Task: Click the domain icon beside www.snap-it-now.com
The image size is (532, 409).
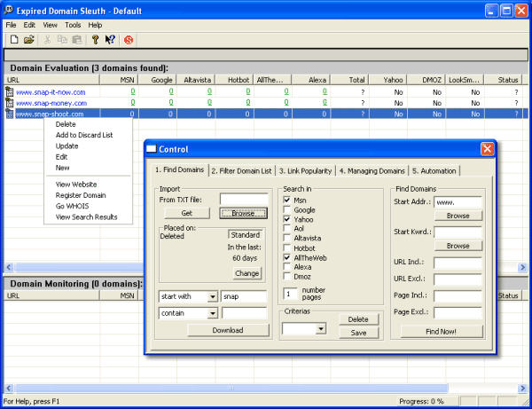Action: [10, 91]
